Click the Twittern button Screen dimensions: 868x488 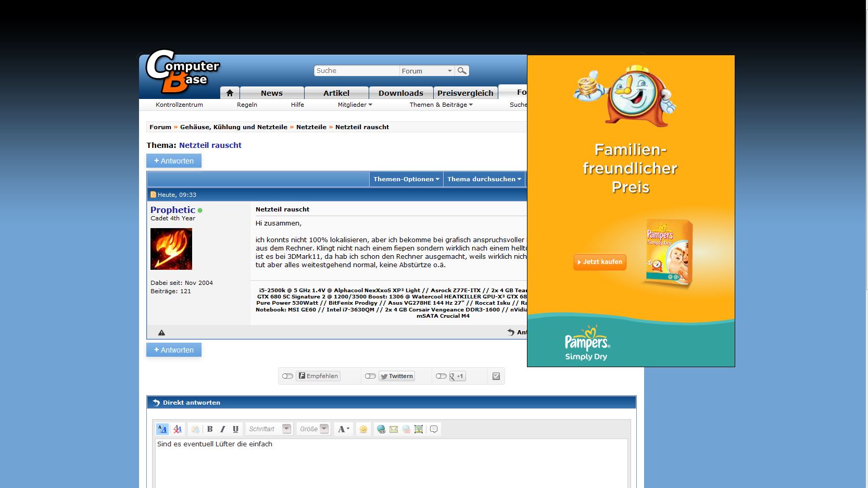click(397, 376)
